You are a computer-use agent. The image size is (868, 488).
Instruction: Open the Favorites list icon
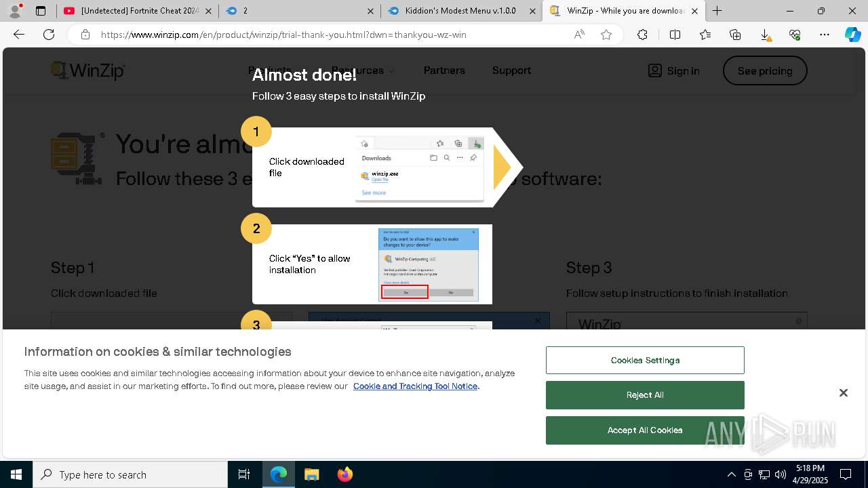tap(705, 35)
